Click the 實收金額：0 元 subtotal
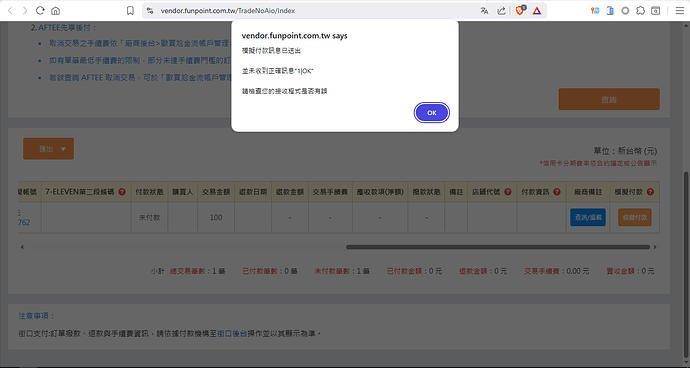Image resolution: width=690 pixels, height=368 pixels. (x=631, y=271)
